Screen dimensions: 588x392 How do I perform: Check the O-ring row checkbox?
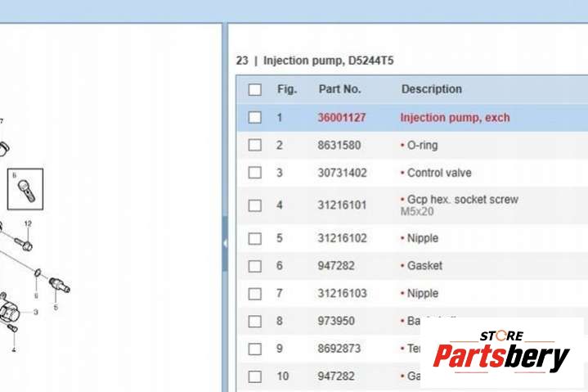255,146
